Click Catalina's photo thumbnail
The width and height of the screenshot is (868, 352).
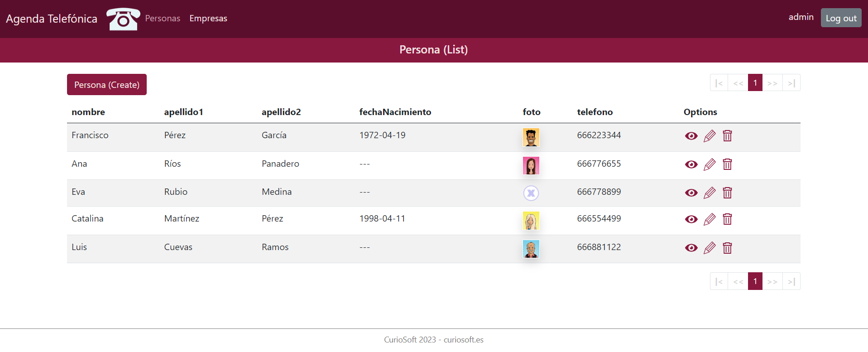[531, 221]
